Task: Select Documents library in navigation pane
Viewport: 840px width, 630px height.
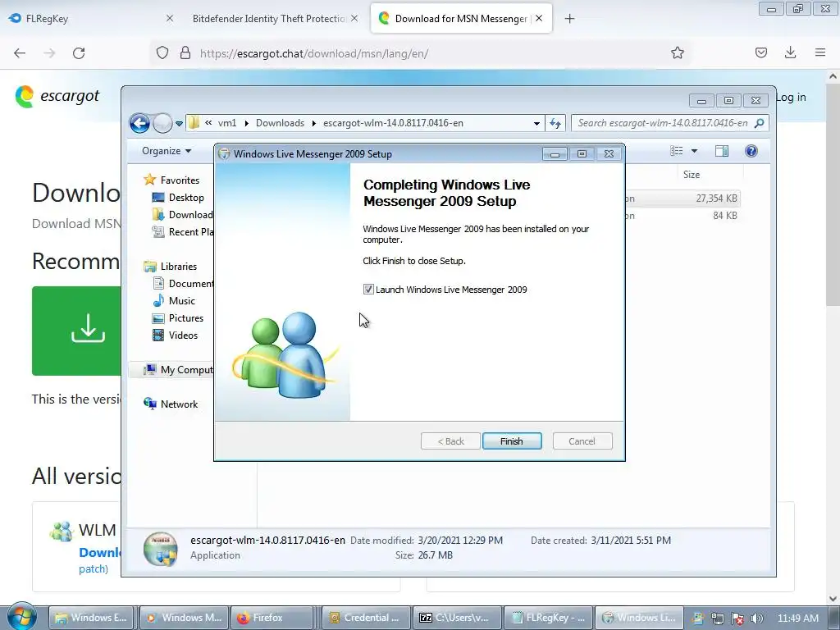Action: (183, 283)
